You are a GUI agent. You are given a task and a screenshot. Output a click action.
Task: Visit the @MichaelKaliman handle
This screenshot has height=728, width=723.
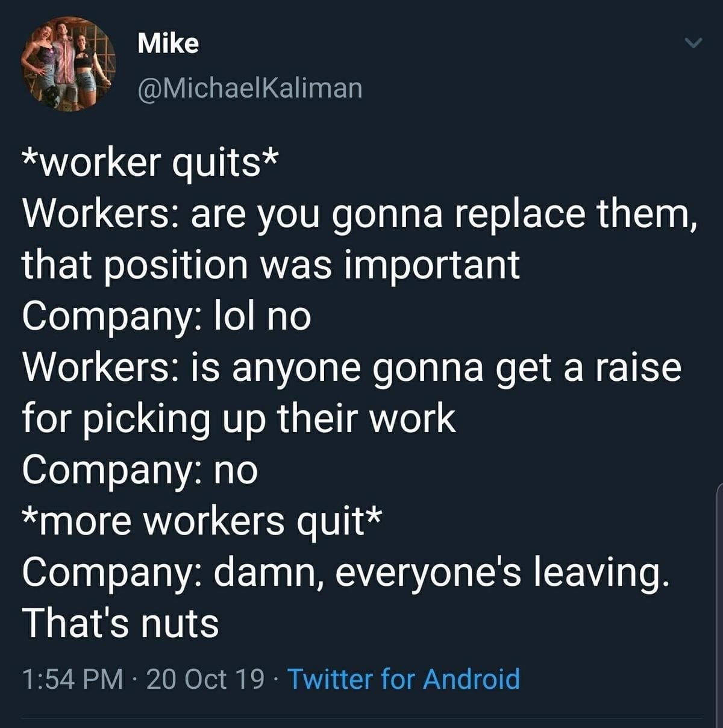pyautogui.click(x=250, y=88)
